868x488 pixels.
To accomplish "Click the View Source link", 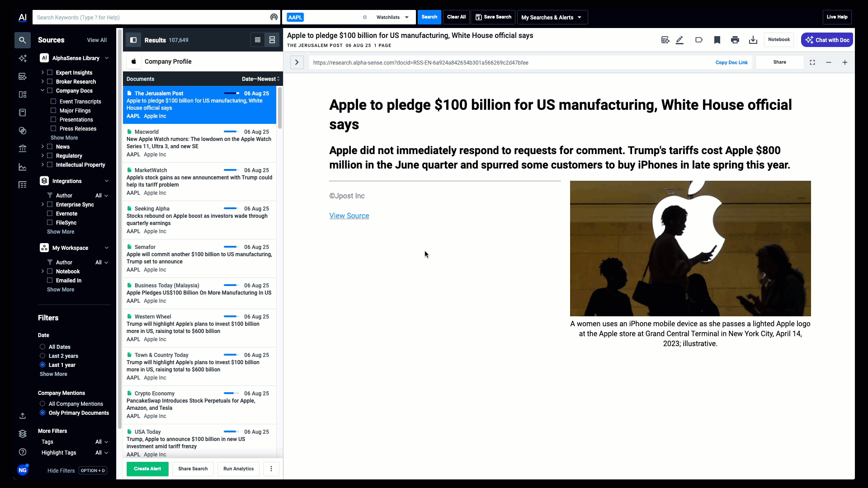I will (349, 216).
